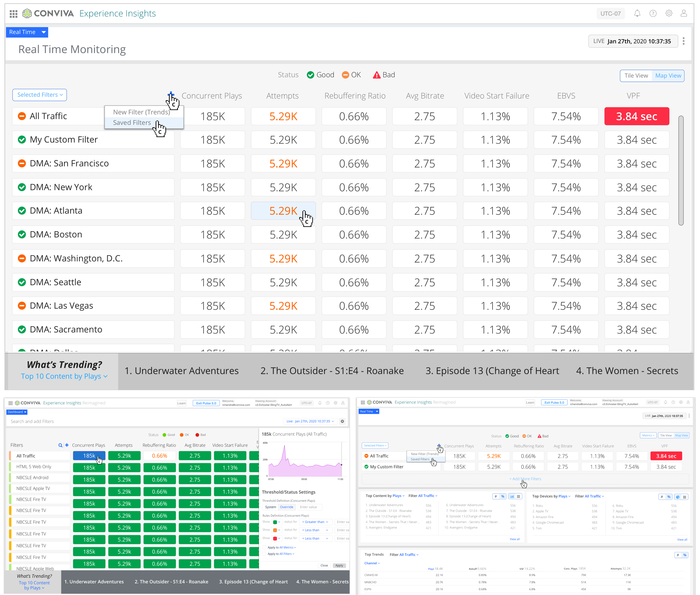Choose Override under Threshold Definition
The height and width of the screenshot is (595, 700).
(x=287, y=507)
